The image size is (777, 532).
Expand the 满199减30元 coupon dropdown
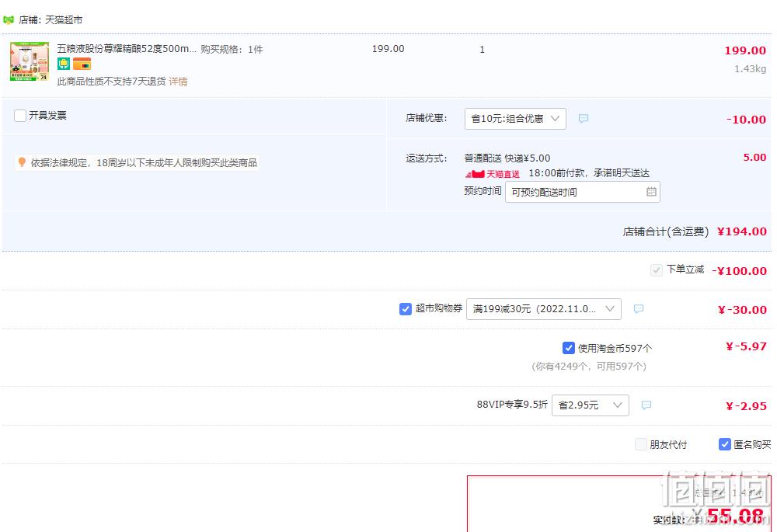coord(544,308)
